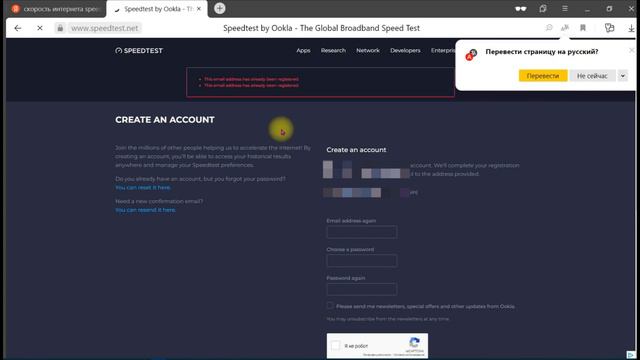The width and height of the screenshot is (640, 360).
Task: Click the ad choices icon at bottom right
Action: click(x=631, y=355)
